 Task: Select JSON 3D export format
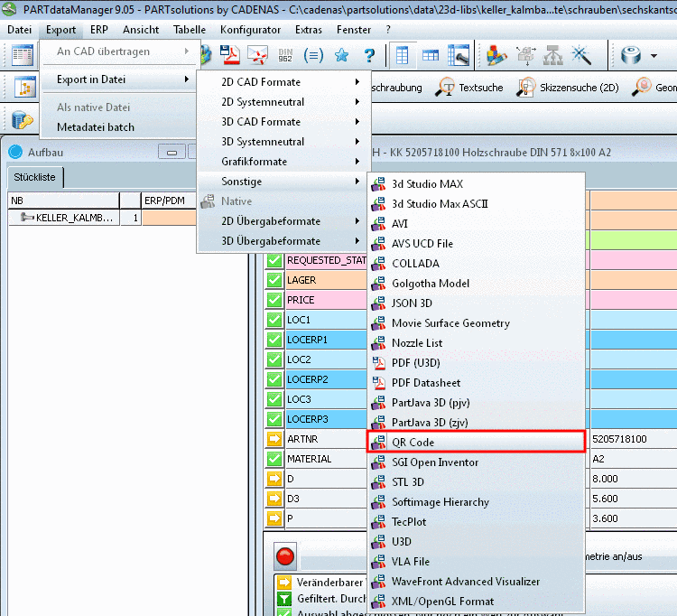[x=476, y=303]
